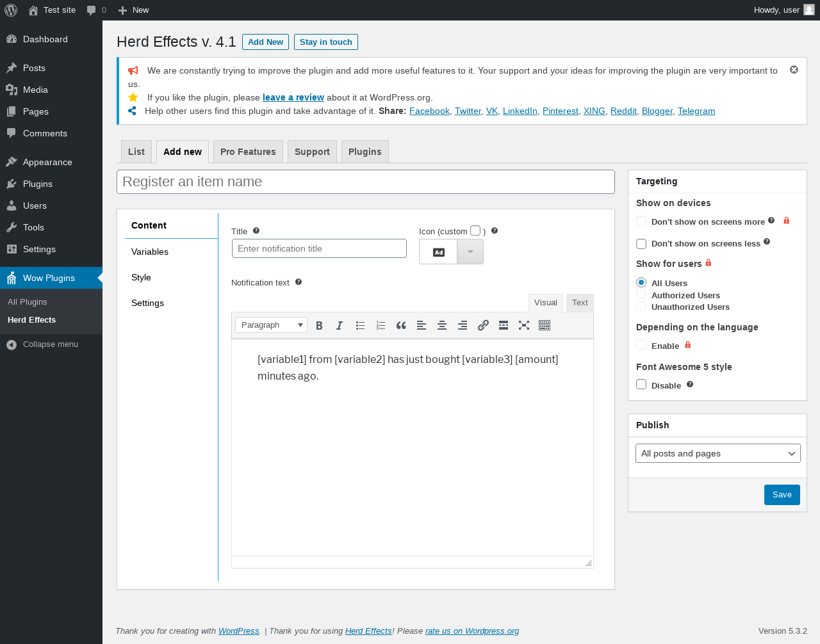
Task: Select the All Users radio button
Action: click(x=641, y=282)
